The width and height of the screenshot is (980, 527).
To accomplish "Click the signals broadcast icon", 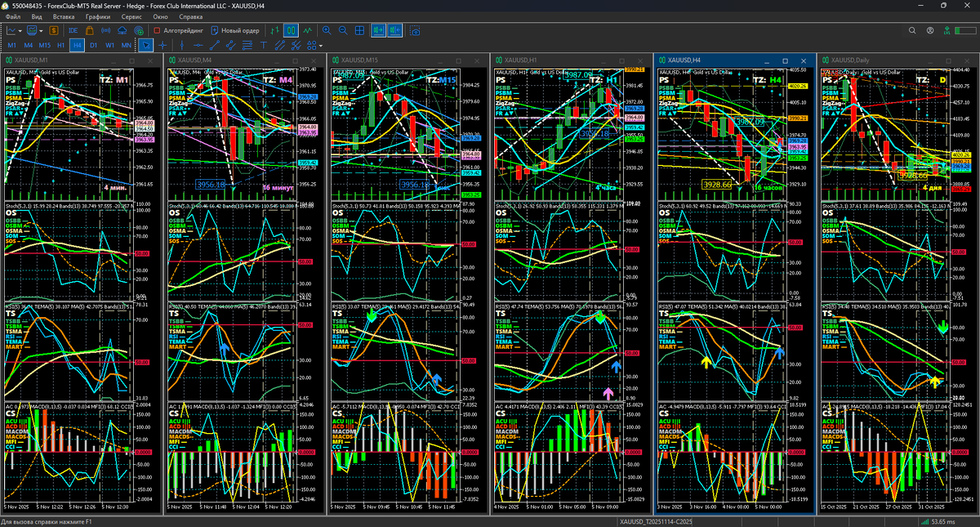I will (106, 30).
